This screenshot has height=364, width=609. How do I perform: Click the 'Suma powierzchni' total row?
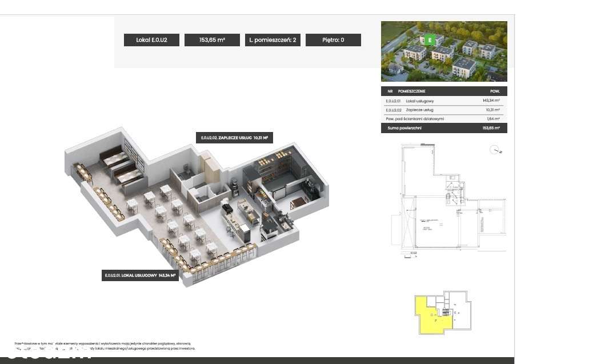point(444,128)
